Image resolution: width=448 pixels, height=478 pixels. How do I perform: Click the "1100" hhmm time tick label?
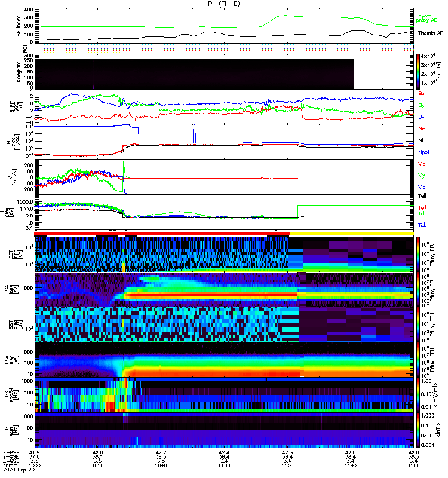coord(224,465)
